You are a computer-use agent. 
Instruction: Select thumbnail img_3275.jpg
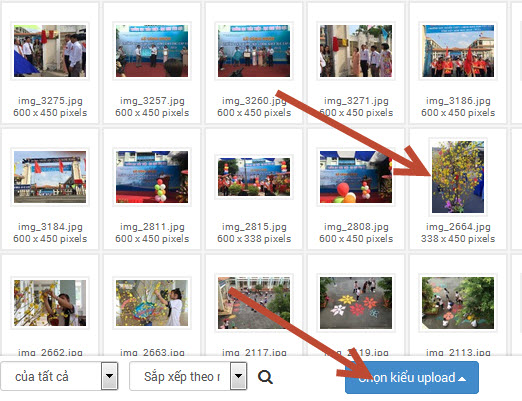point(50,51)
